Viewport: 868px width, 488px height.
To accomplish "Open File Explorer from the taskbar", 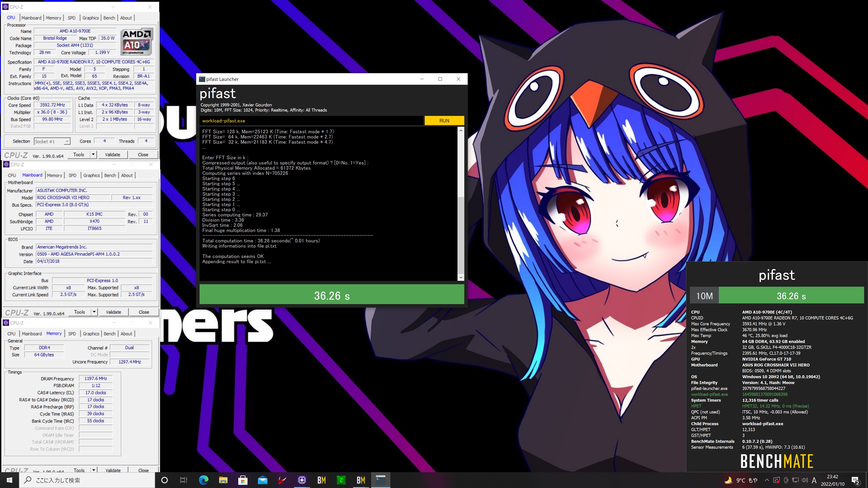I will tap(223, 480).
